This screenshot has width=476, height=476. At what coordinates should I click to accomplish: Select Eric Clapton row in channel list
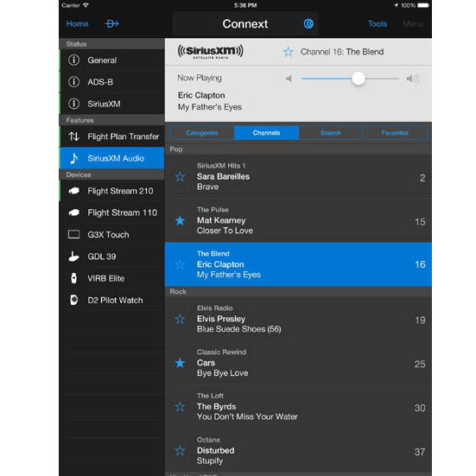tap(298, 264)
